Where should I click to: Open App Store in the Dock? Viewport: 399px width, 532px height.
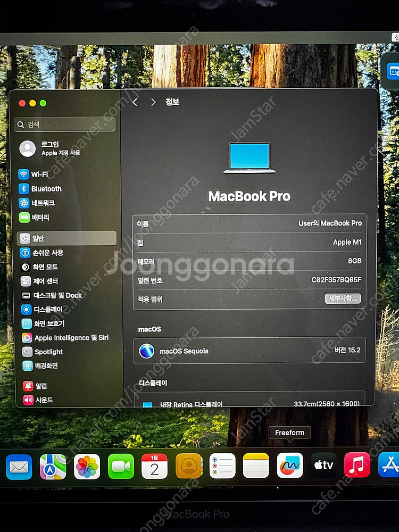pyautogui.click(x=389, y=464)
